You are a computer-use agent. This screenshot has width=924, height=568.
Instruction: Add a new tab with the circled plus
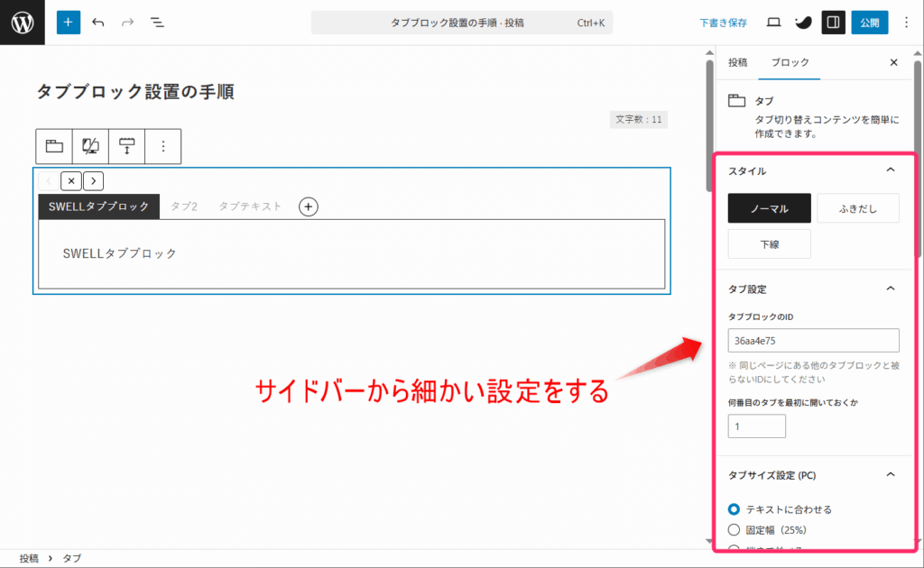pyautogui.click(x=309, y=206)
